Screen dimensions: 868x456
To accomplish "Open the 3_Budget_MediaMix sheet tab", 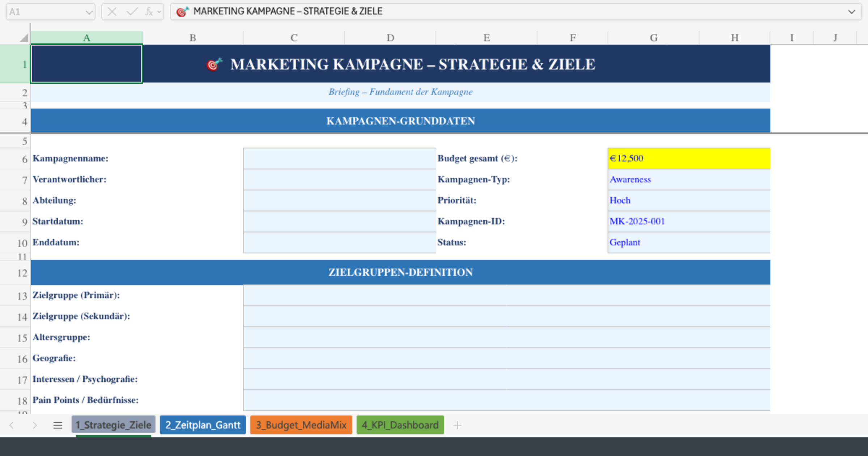I will 301,425.
